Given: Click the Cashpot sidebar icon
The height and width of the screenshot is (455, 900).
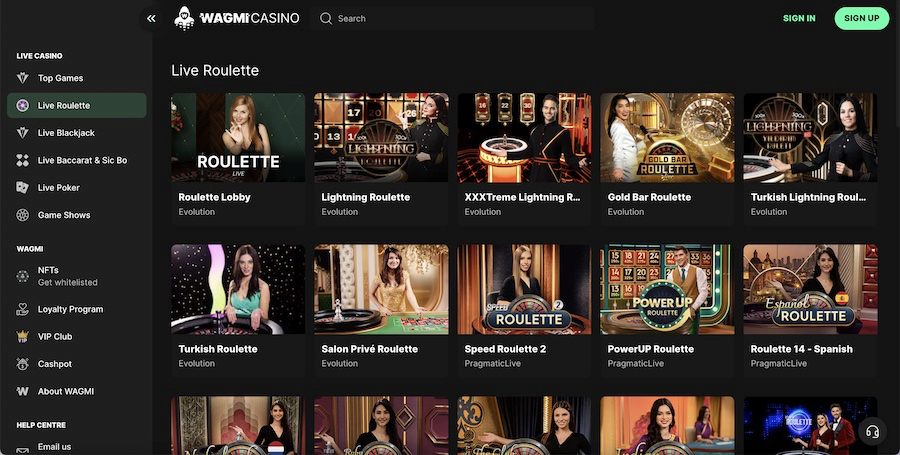Looking at the screenshot, I should coord(22,364).
